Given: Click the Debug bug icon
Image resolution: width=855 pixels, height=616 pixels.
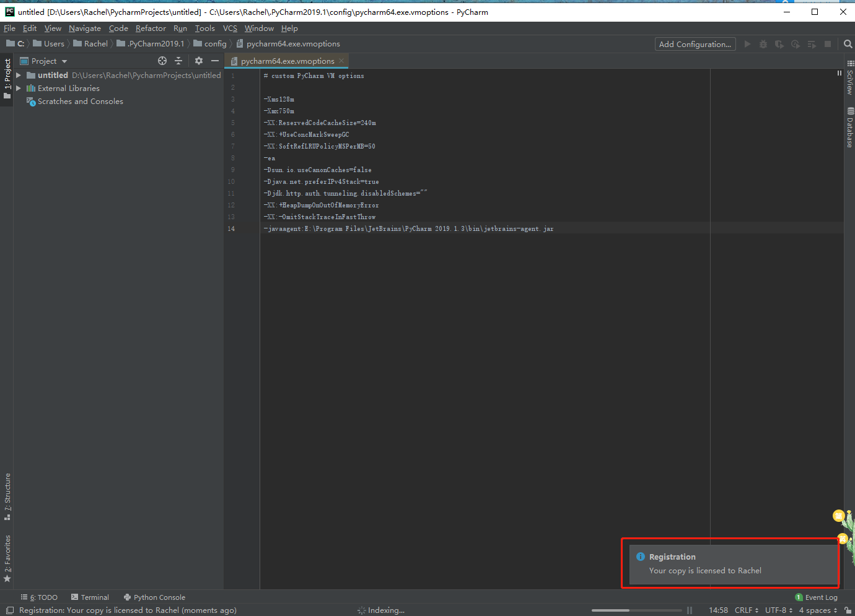Looking at the screenshot, I should pyautogui.click(x=763, y=44).
